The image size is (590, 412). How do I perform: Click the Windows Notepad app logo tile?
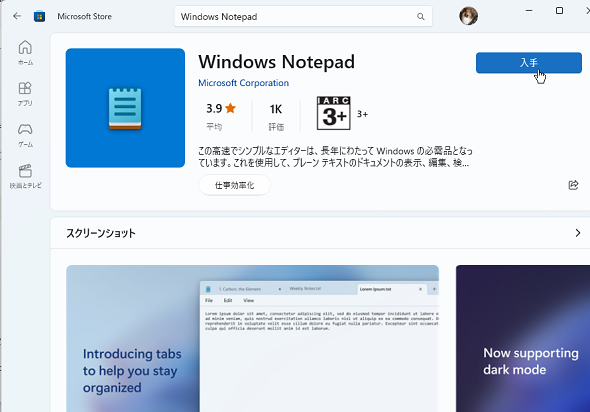[125, 108]
